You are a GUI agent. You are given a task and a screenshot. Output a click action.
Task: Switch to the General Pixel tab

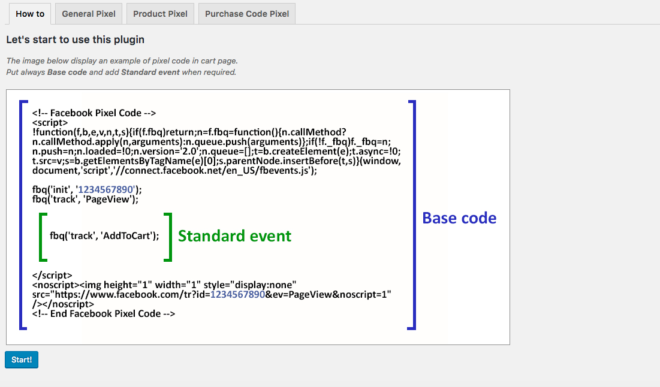(88, 14)
